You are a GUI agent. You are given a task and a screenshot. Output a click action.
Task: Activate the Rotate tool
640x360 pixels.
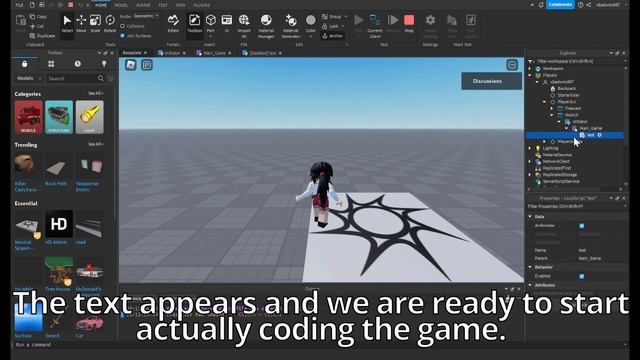click(110, 24)
